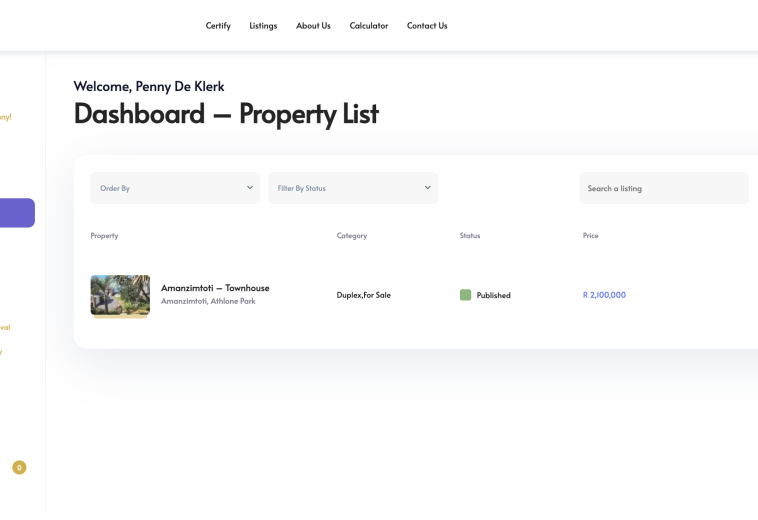
Task: Click the Status column header
Action: 469,235
